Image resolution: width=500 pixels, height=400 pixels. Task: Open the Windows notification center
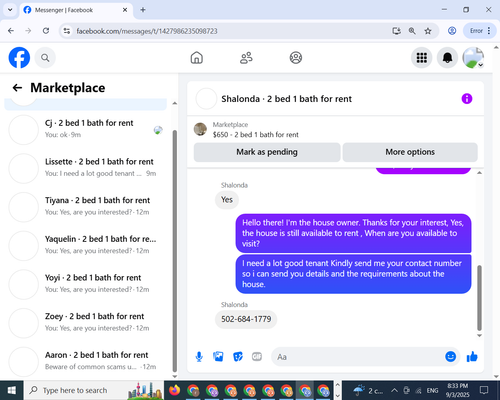tap(484, 390)
